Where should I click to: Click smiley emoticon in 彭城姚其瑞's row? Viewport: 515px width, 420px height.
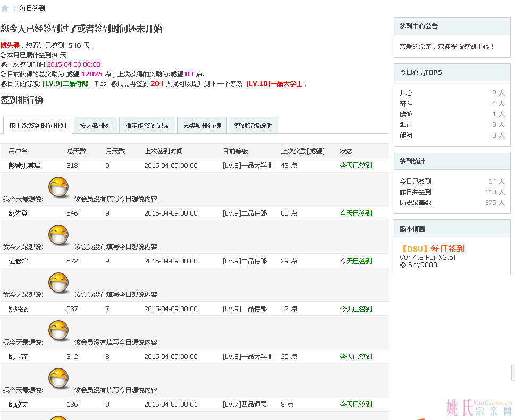click(x=58, y=188)
